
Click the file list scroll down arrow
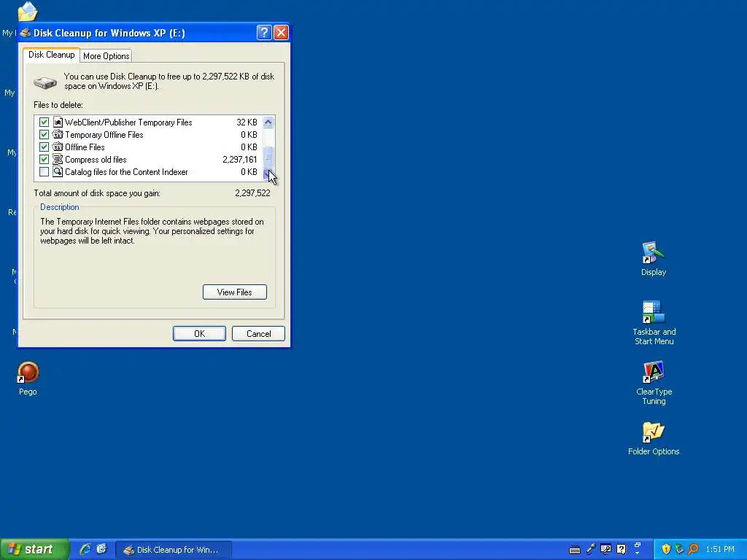point(268,175)
